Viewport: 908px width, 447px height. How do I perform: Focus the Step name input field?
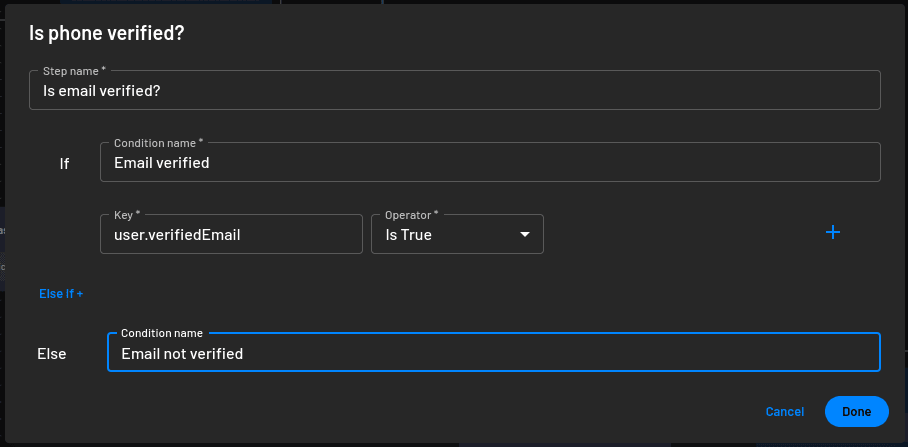click(x=455, y=90)
